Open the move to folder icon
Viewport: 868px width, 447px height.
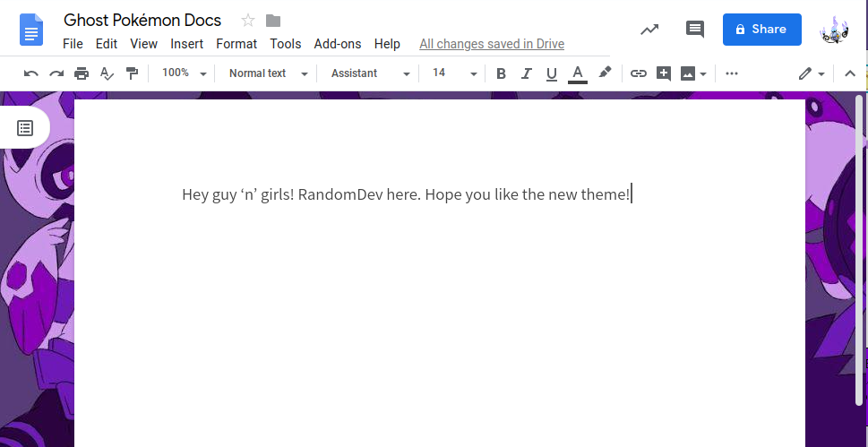tap(273, 21)
